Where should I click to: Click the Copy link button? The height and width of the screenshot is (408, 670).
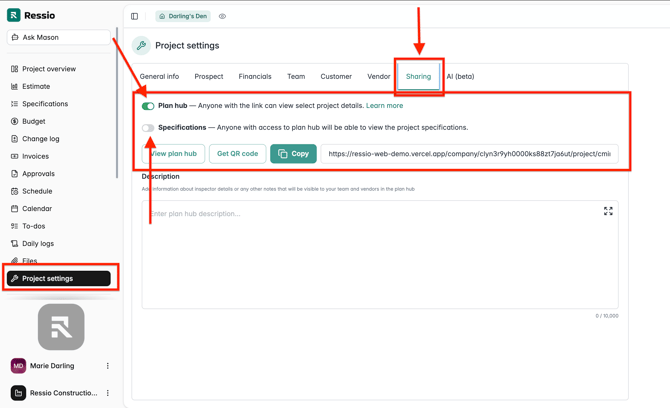[293, 154]
